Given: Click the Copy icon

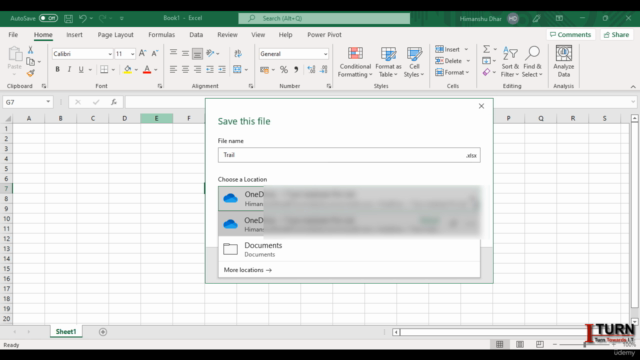Looking at the screenshot, I should [x=30, y=62].
